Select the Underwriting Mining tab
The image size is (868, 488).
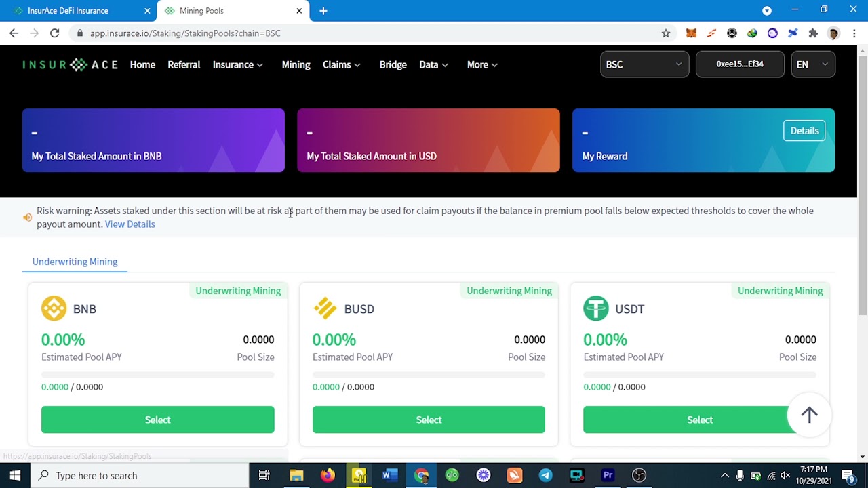(x=75, y=262)
